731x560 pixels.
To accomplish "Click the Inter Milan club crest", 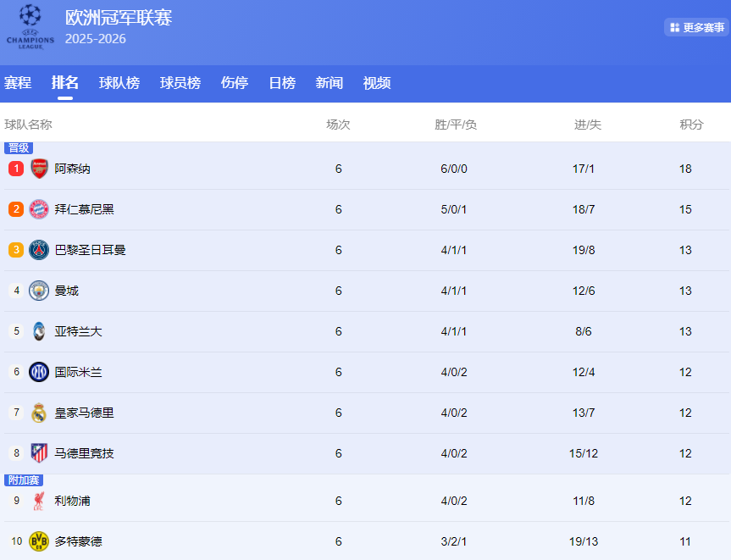I will coord(39,372).
